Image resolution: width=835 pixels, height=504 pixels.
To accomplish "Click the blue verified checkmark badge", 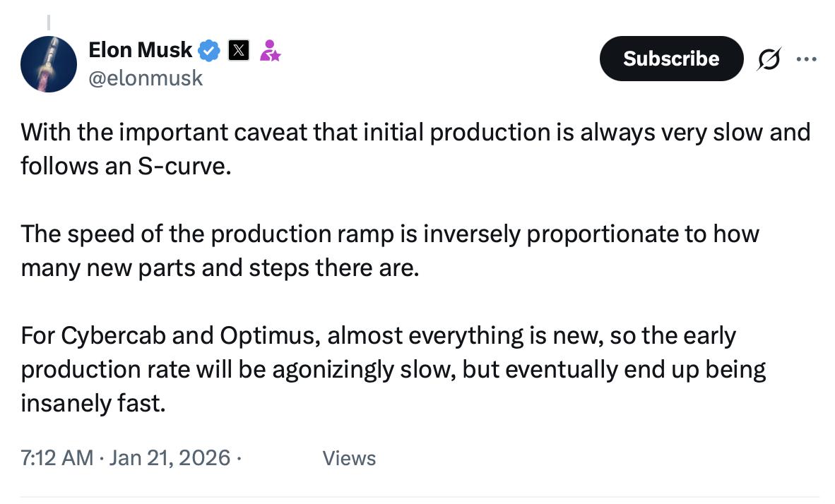I will coord(209,51).
